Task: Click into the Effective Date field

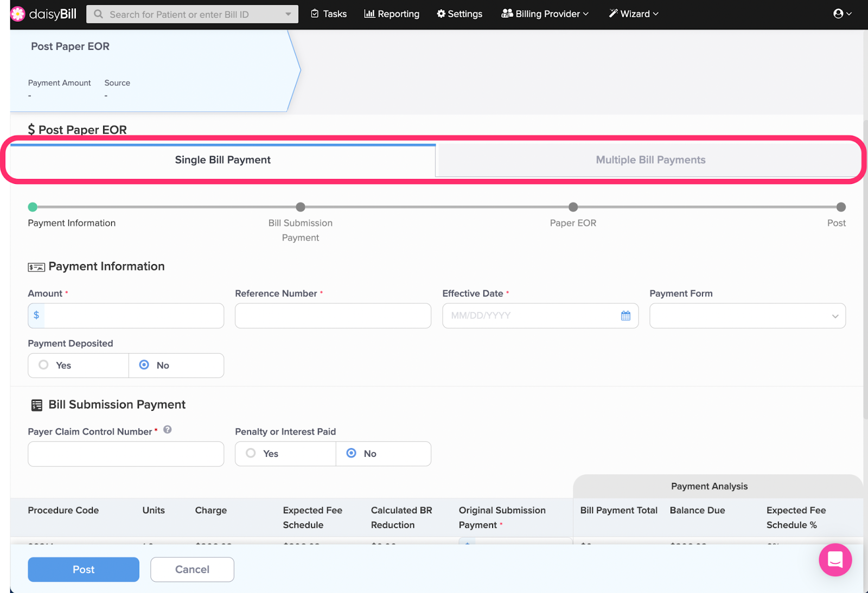Action: coord(540,316)
